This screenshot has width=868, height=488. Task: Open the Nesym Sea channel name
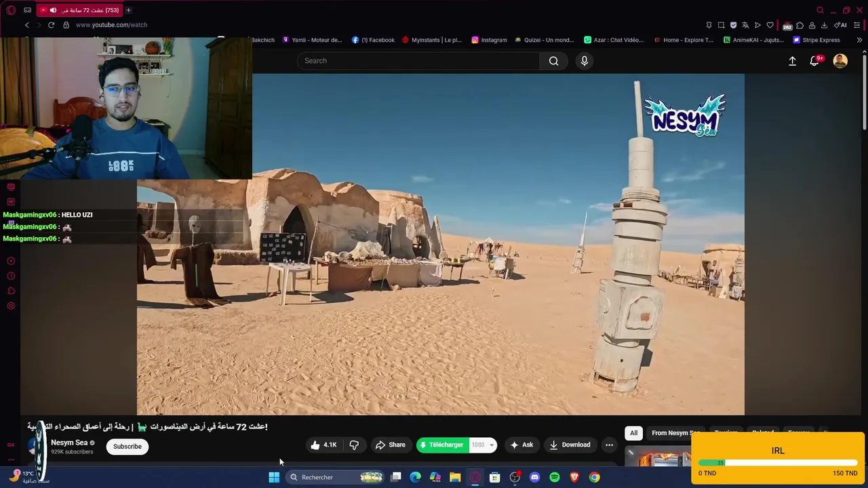(x=69, y=443)
